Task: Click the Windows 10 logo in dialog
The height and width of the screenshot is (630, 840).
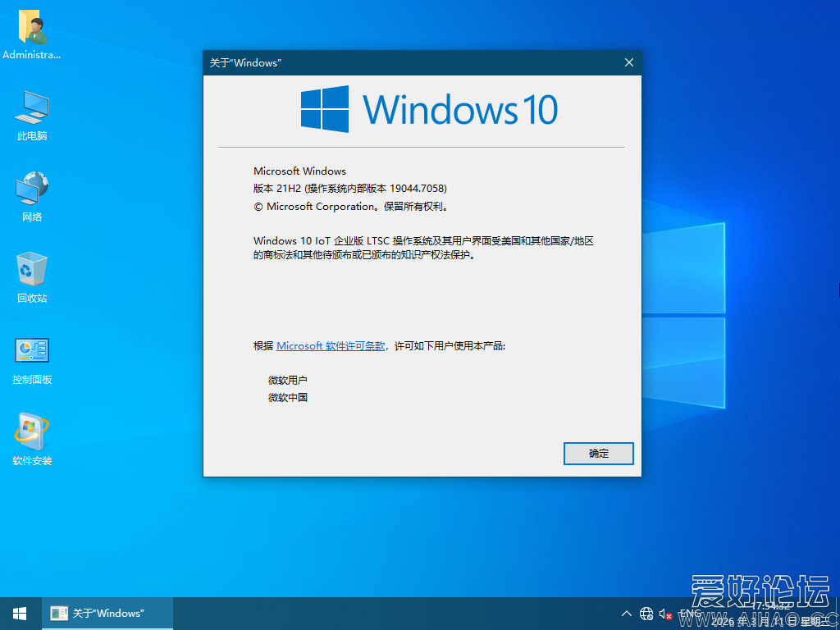Action: 429,109
